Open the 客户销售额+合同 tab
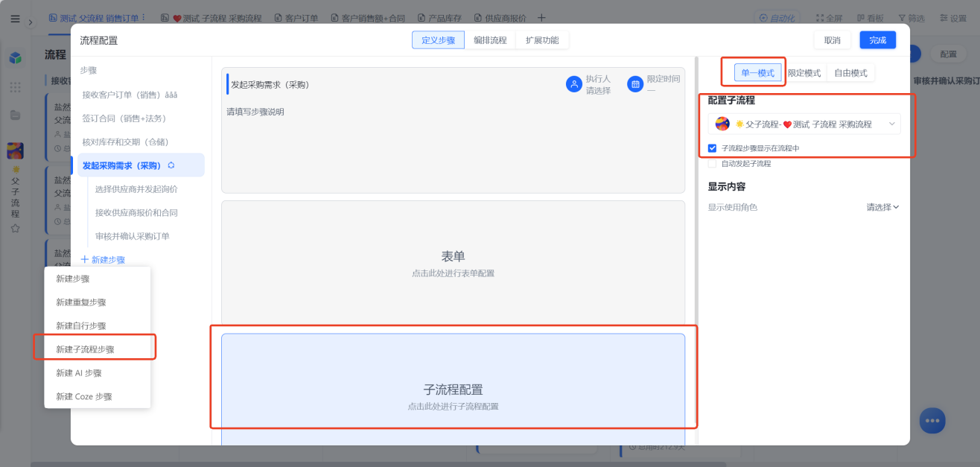This screenshot has width=980, height=467. [368, 17]
